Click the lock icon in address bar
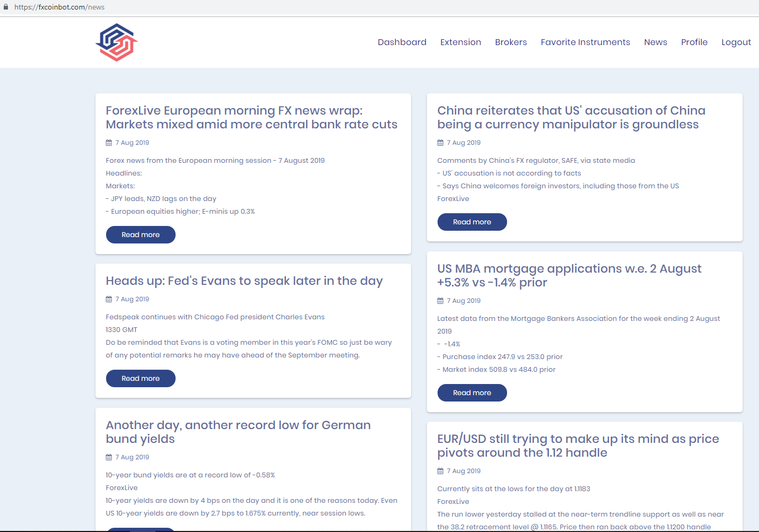Screen dimensions: 759x532 pyautogui.click(x=6, y=7)
